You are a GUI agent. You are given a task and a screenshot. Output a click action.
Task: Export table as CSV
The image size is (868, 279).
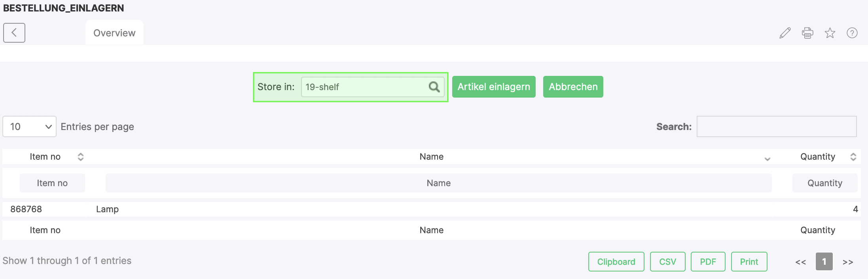coord(667,262)
